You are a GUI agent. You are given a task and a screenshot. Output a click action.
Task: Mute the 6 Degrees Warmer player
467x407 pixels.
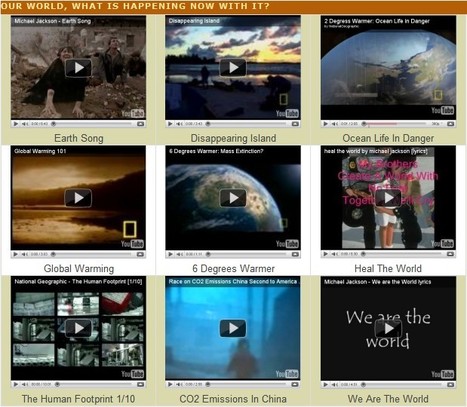[179, 254]
